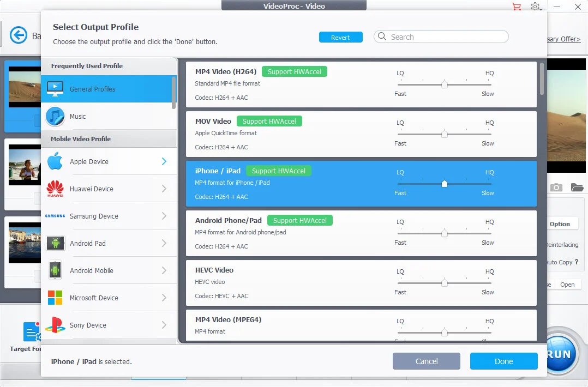Toggle the Deinterlacing option
588x387 pixels.
pos(563,245)
